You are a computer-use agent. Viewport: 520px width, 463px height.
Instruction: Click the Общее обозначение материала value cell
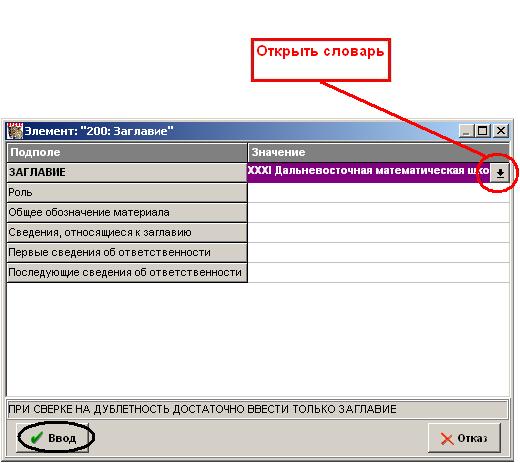click(379, 212)
